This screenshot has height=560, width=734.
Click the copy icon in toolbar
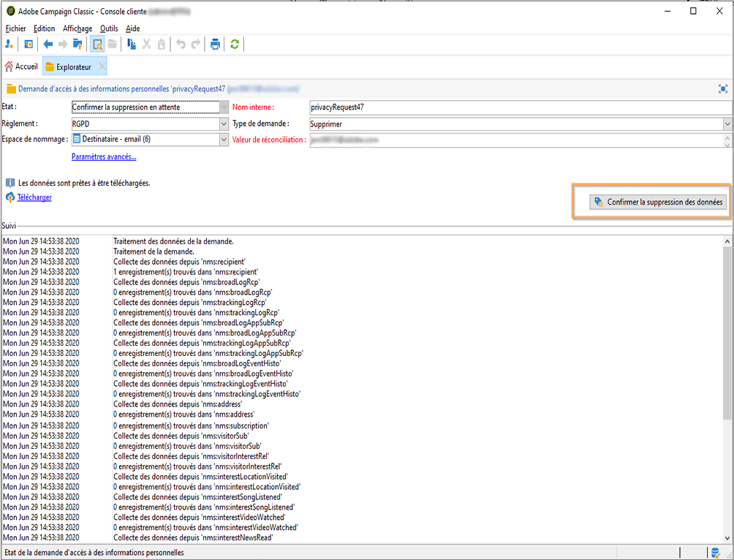pos(132,45)
